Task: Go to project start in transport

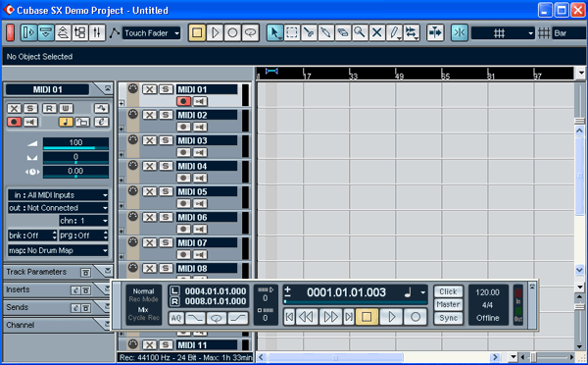Action: tap(289, 317)
